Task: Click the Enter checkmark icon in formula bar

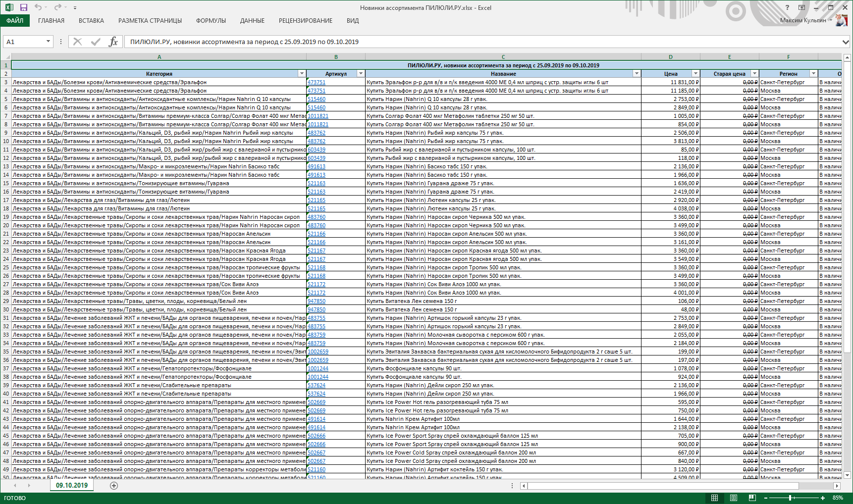Action: [x=96, y=42]
